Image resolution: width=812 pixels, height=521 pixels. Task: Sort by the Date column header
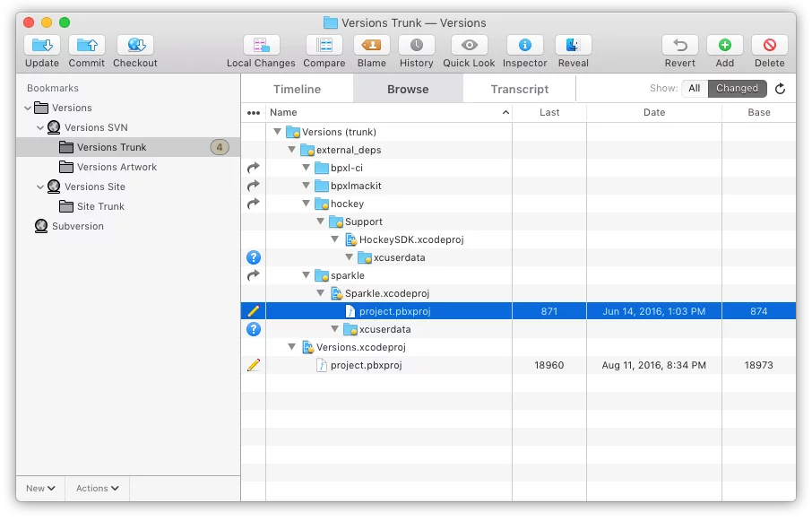point(654,113)
